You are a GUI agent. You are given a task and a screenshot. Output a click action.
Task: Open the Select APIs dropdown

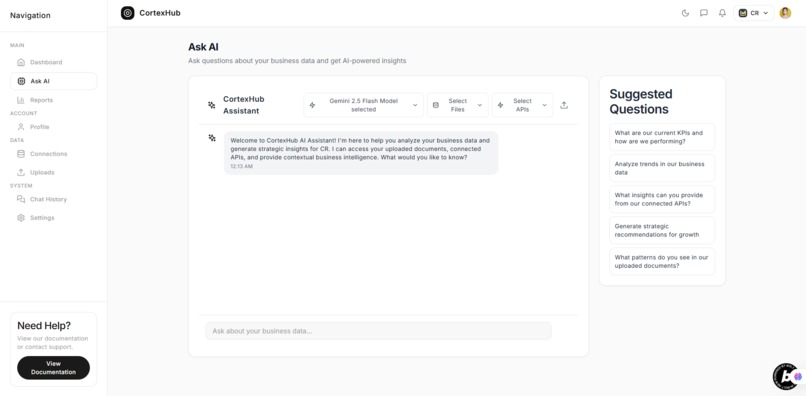[x=522, y=105]
